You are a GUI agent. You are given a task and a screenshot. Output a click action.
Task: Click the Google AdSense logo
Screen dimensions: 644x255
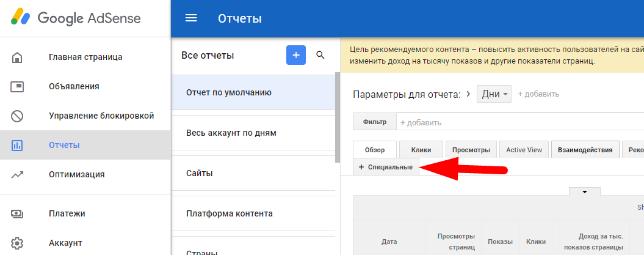76,18
